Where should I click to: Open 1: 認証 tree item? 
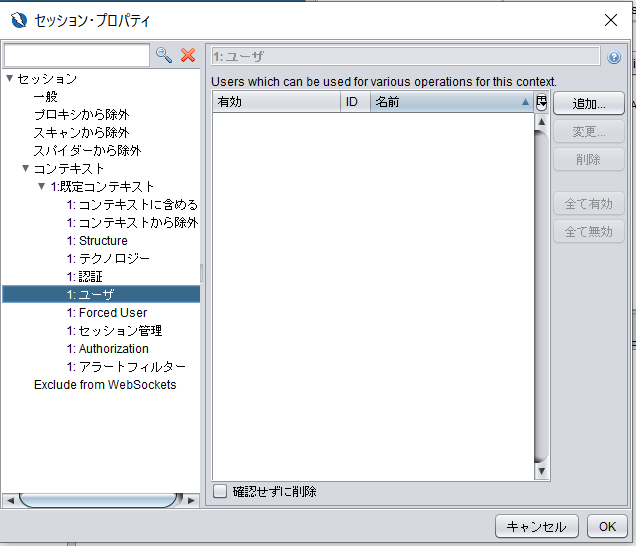pyautogui.click(x=84, y=277)
